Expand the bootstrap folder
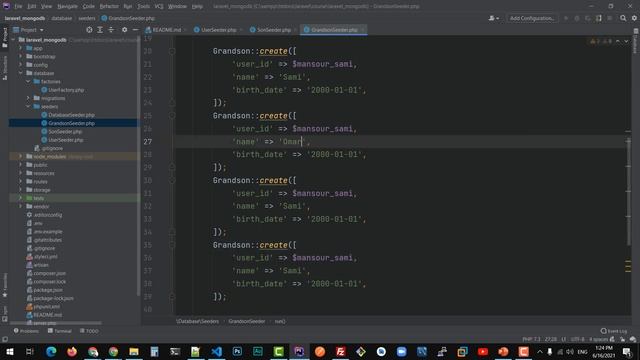This screenshot has height=360, width=640. coord(20,56)
